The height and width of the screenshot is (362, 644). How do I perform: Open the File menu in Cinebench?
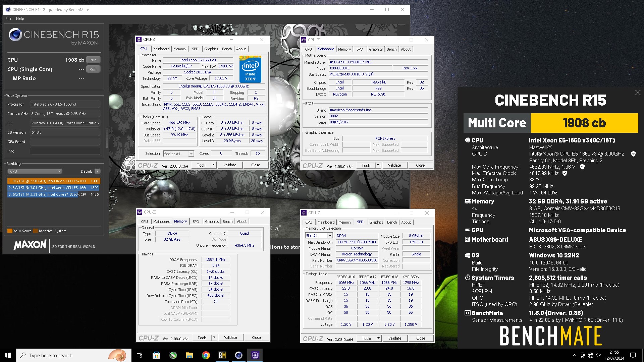coord(8,18)
